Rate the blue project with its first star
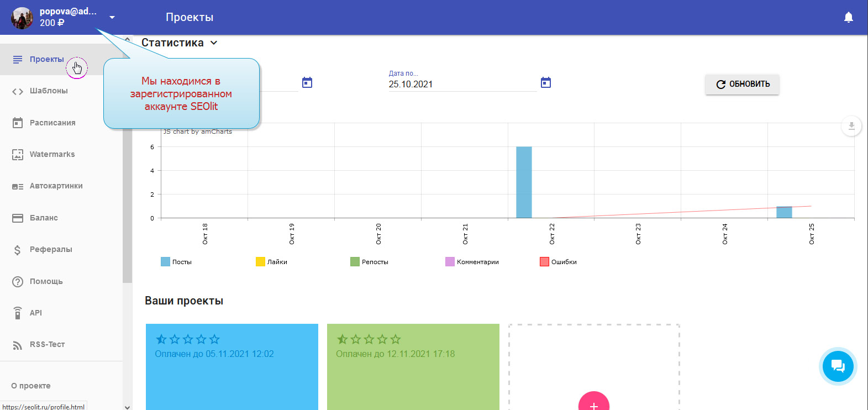Viewport: 868px width, 410px height. [x=161, y=339]
